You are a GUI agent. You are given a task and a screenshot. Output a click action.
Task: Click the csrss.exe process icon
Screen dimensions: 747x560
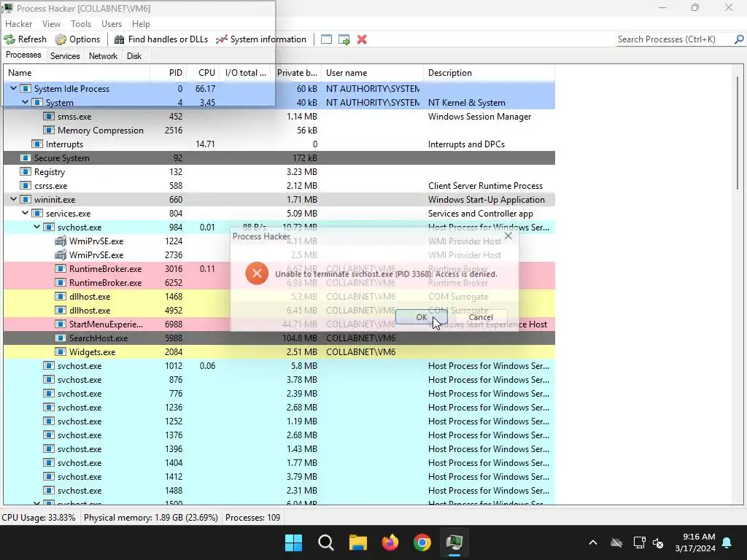[x=26, y=185]
